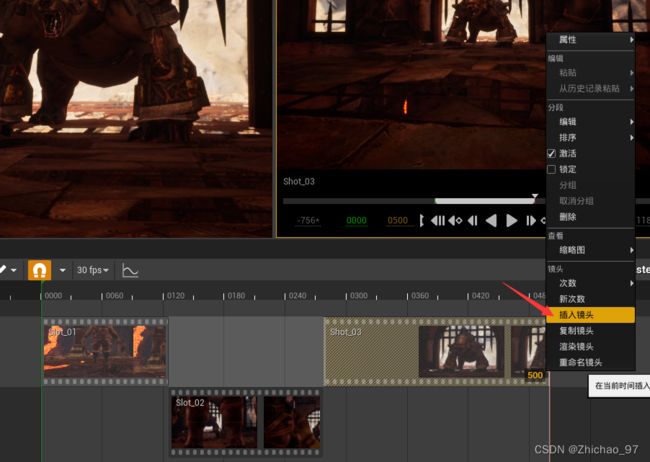This screenshot has width=650, height=462.
Task: Choose 新次数 from the context menu
Action: (591, 299)
